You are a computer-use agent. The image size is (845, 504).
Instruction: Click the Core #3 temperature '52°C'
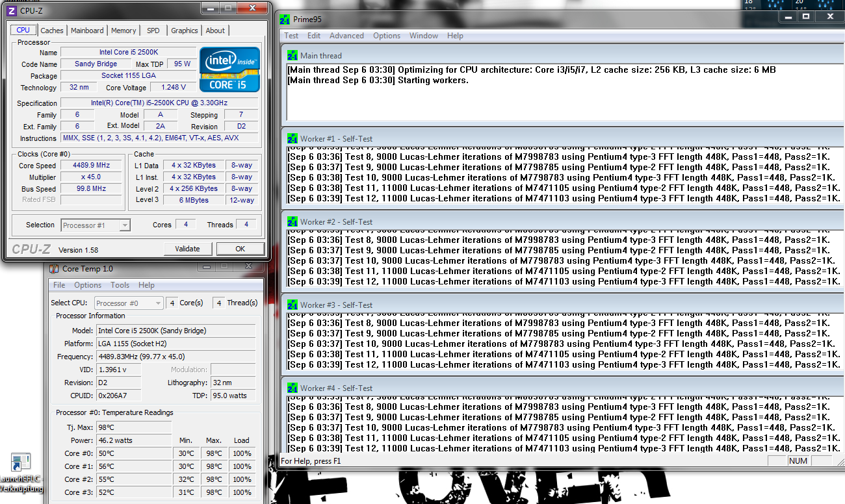134,492
